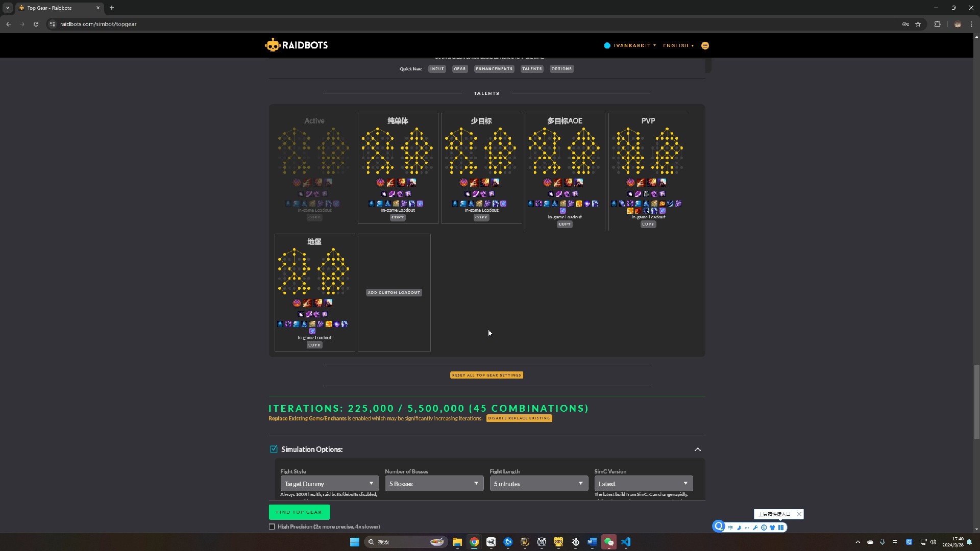The image size is (980, 551).
Task: Open the Chrome profile avatar
Action: pos(958,24)
